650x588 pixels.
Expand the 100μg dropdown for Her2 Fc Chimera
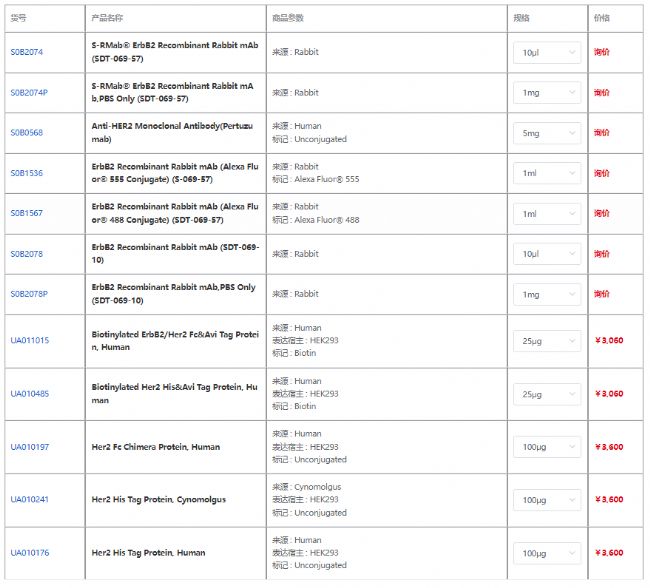click(547, 447)
